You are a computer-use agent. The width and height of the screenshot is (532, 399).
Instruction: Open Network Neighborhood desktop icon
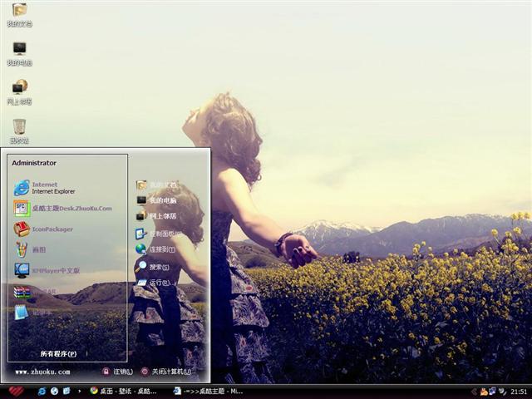pyautogui.click(x=19, y=91)
